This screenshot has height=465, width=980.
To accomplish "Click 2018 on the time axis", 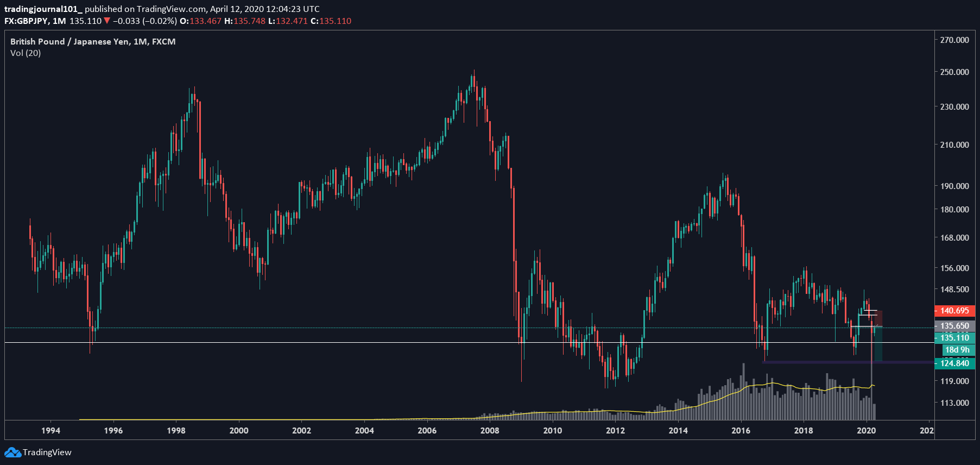I will point(804,430).
